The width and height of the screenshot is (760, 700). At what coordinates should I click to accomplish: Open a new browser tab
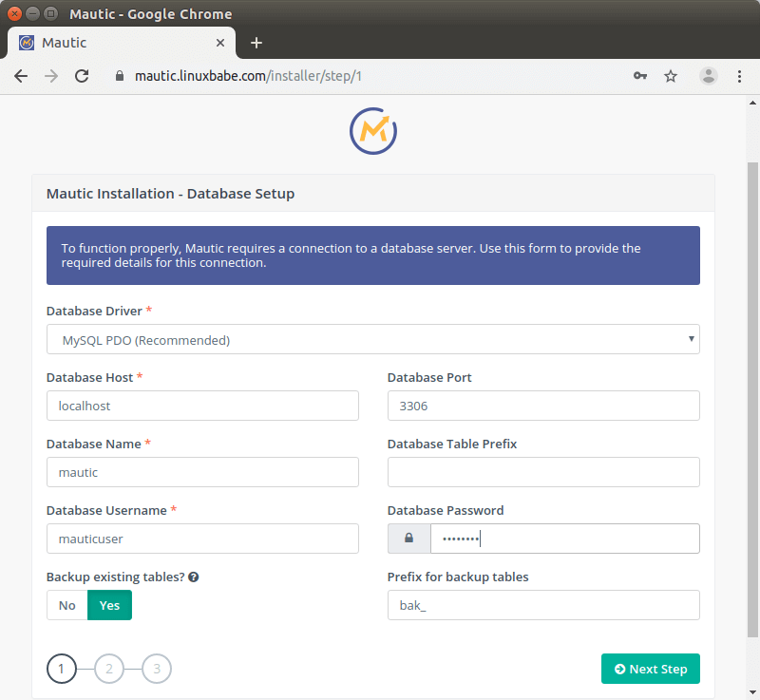(256, 43)
